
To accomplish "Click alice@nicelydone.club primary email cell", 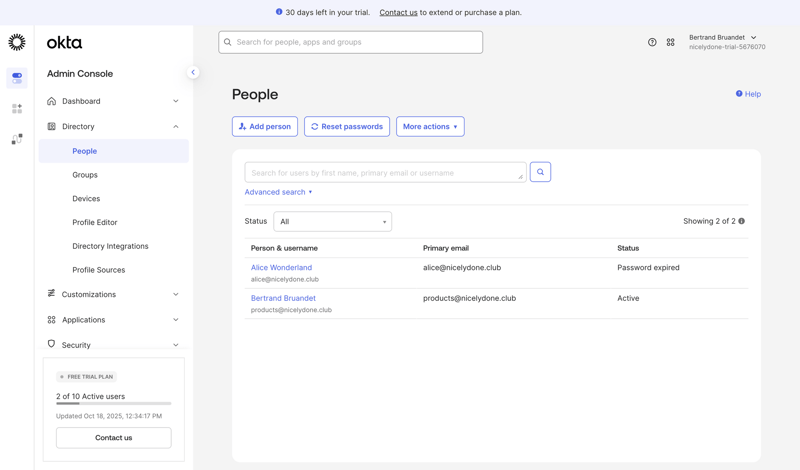I will pyautogui.click(x=462, y=267).
